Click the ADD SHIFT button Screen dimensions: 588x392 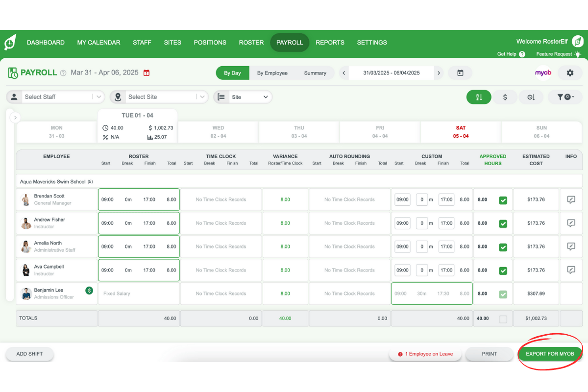coord(29,353)
